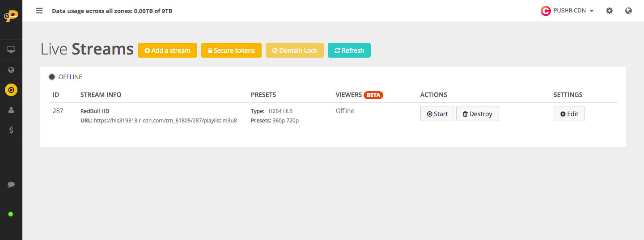This screenshot has width=644, height=240.
Task: Click the Add a stream button
Action: (167, 51)
